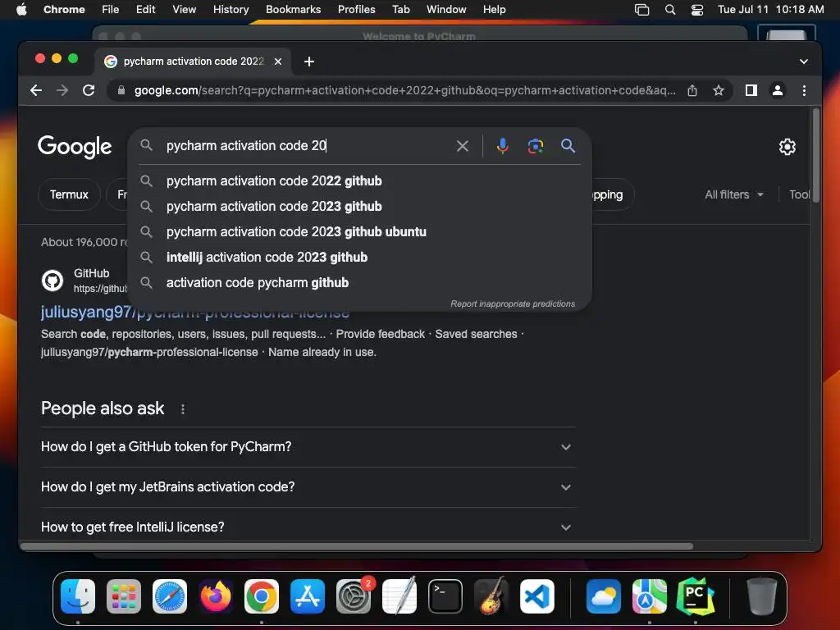Screen dimensions: 840x630
Task: Click the lock icon in address bar
Action: tap(121, 90)
